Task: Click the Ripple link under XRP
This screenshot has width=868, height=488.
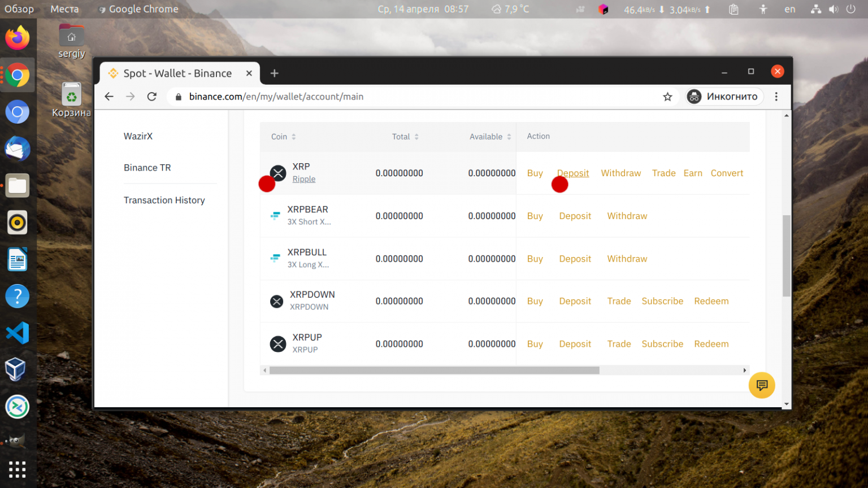Action: (x=304, y=179)
